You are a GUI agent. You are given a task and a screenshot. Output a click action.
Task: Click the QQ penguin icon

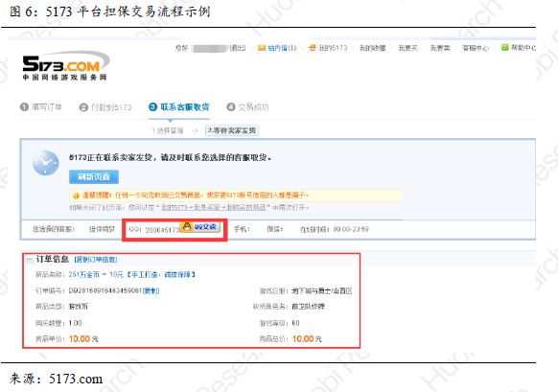pos(188,226)
